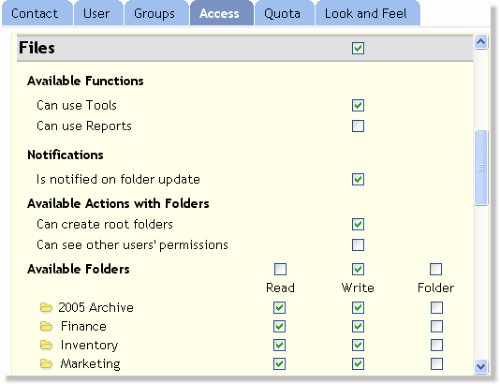Enable Folder permission for 2005 Archive

click(437, 308)
